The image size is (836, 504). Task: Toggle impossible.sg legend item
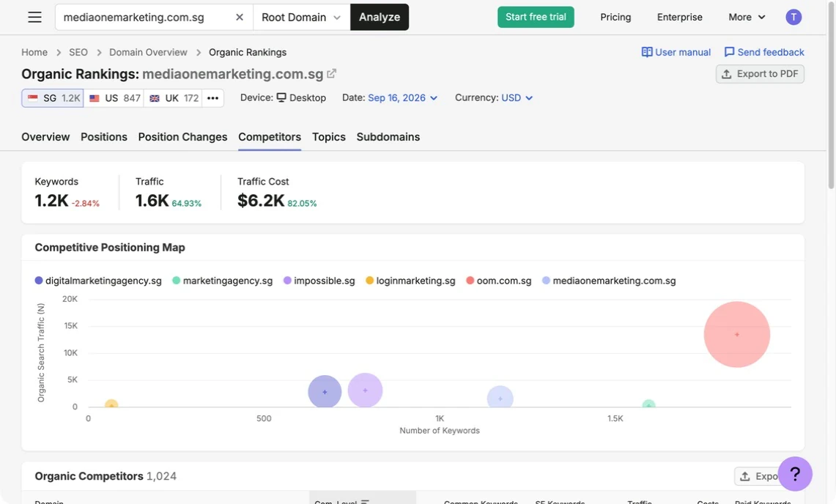click(319, 281)
